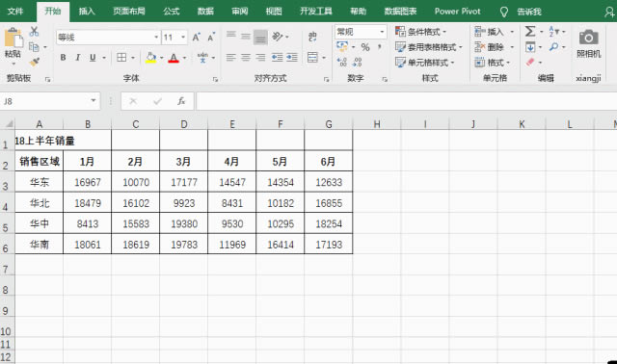Click the Paste clipboard icon
This screenshot has height=364, width=617.
(13, 39)
